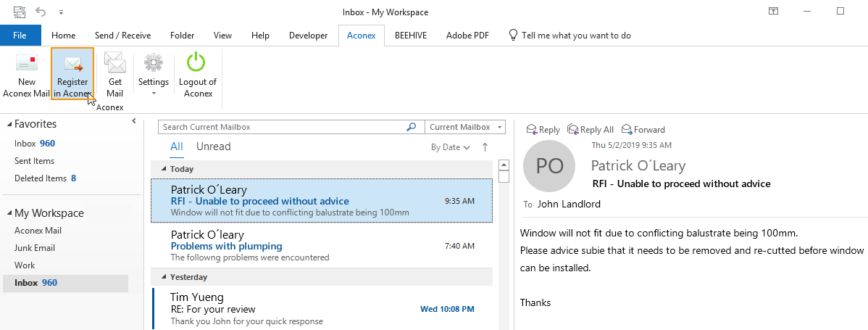Undo using Quick Access toolbar arrow

click(42, 12)
